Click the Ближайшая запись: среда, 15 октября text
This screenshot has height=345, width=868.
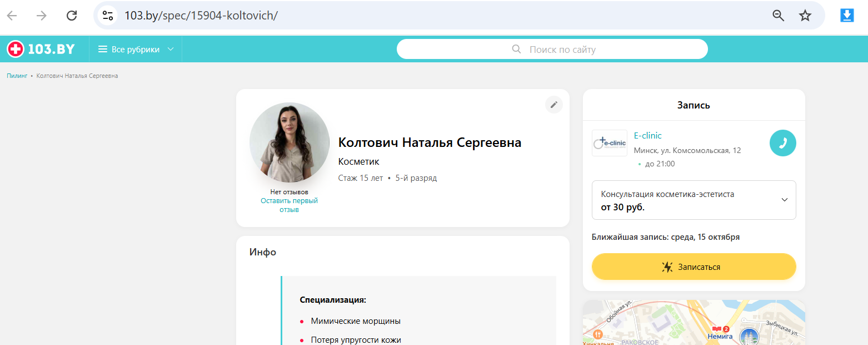(x=666, y=237)
